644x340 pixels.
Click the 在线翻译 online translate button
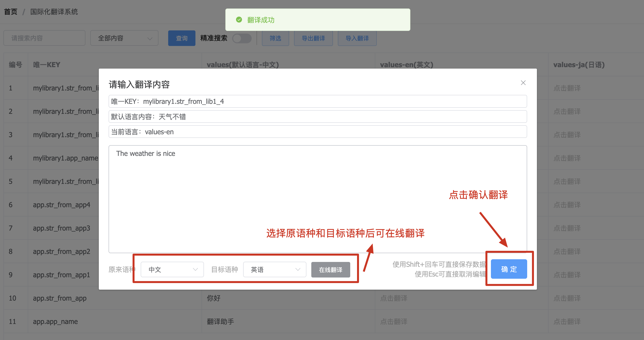(330, 269)
